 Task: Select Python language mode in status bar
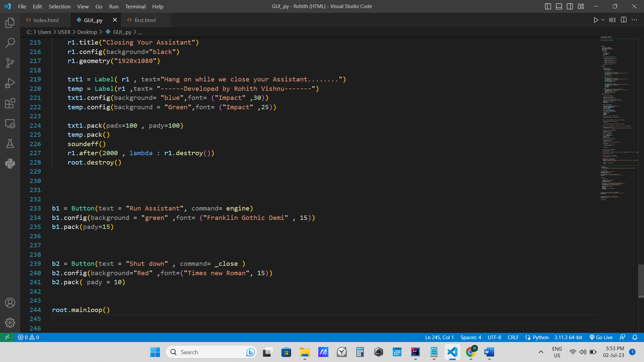[540, 337]
